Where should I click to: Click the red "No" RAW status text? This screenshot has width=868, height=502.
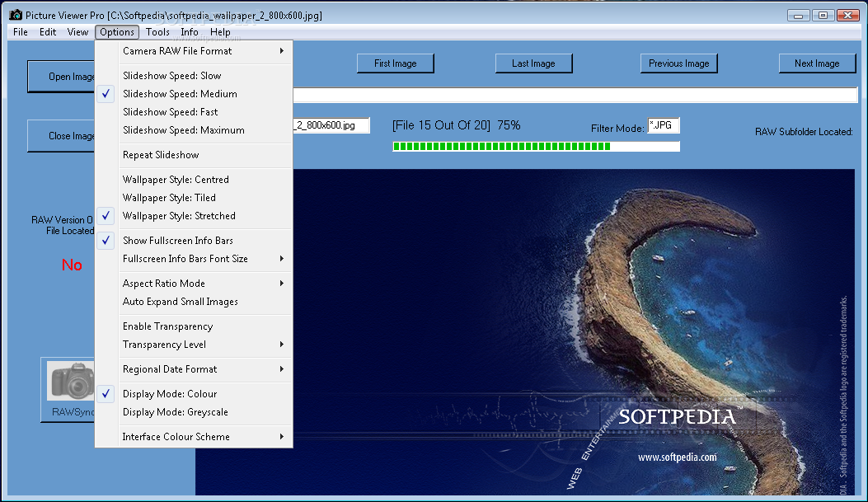point(72,265)
